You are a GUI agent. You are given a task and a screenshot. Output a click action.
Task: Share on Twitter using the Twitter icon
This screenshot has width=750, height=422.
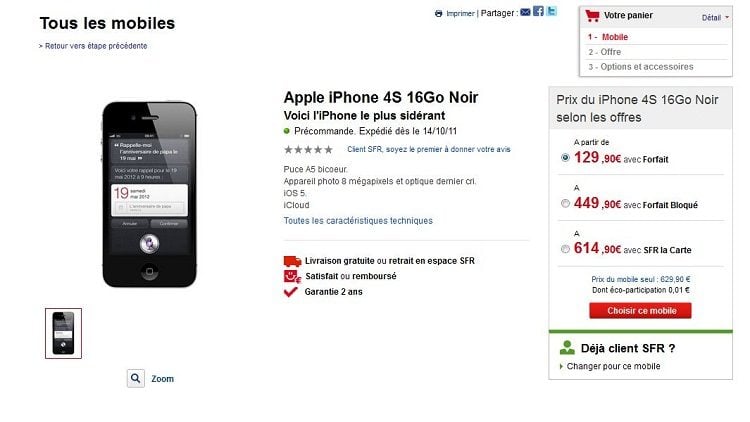tap(551, 11)
